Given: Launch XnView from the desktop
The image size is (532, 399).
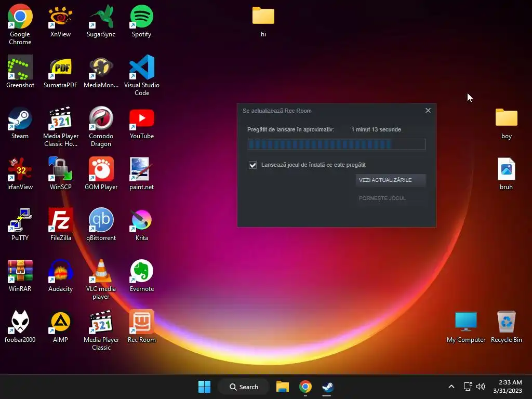Looking at the screenshot, I should [60, 21].
